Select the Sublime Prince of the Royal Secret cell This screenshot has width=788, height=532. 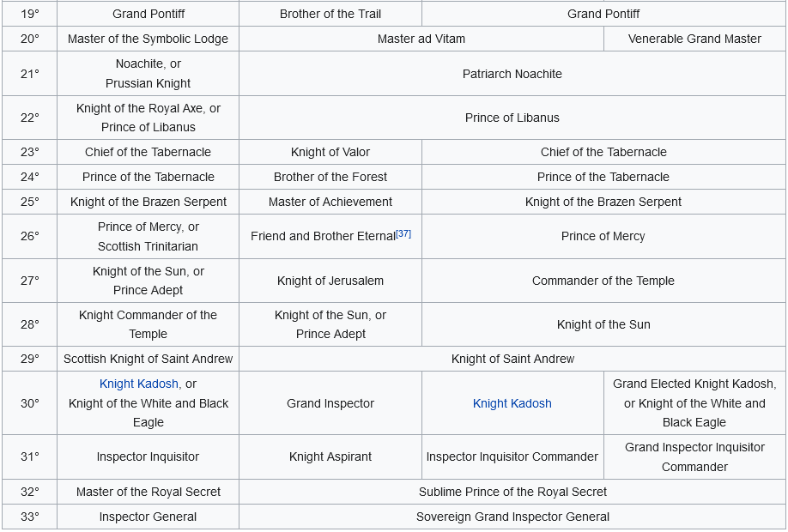[x=512, y=492]
